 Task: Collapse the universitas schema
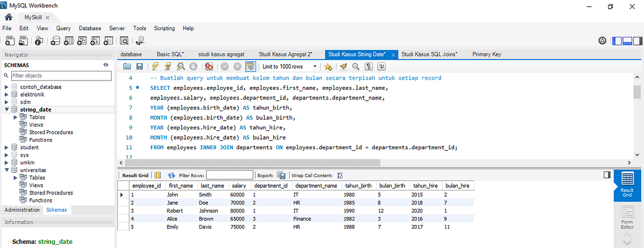tap(7, 170)
